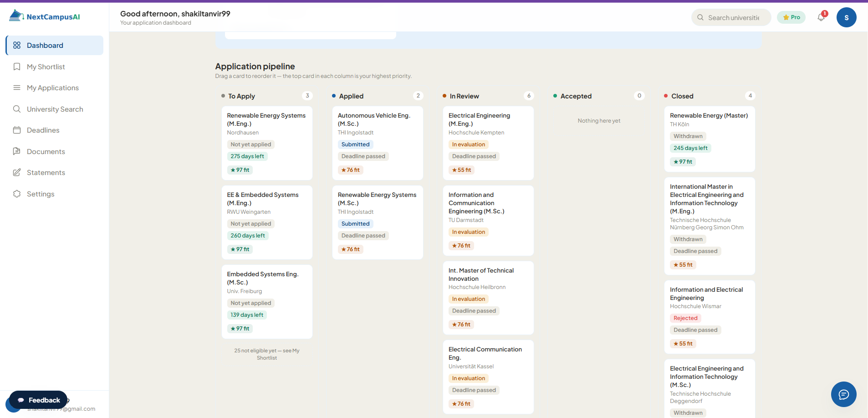Open Documents page
868x418 pixels.
pyautogui.click(x=55, y=151)
